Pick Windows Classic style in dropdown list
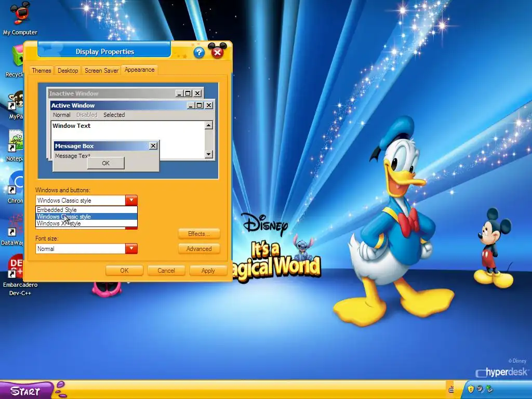 87,217
